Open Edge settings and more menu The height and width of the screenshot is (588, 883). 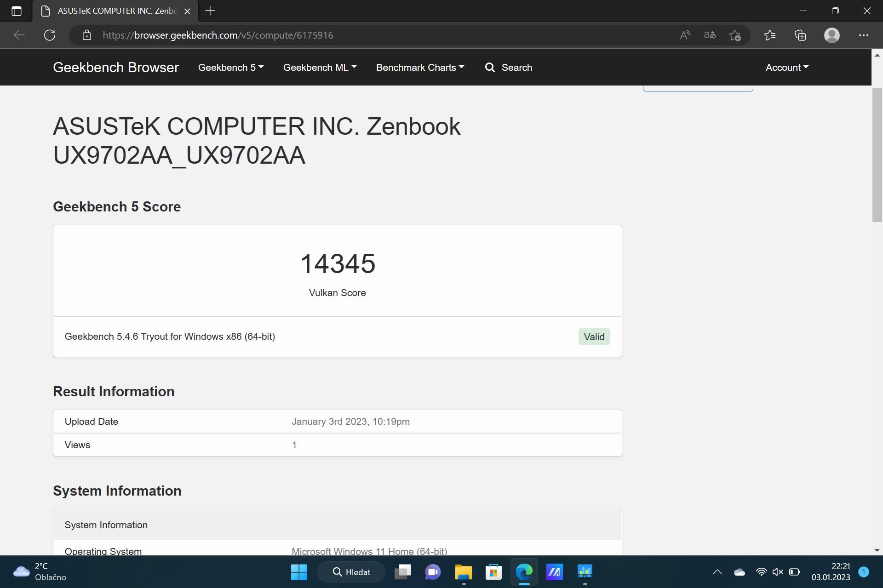863,35
